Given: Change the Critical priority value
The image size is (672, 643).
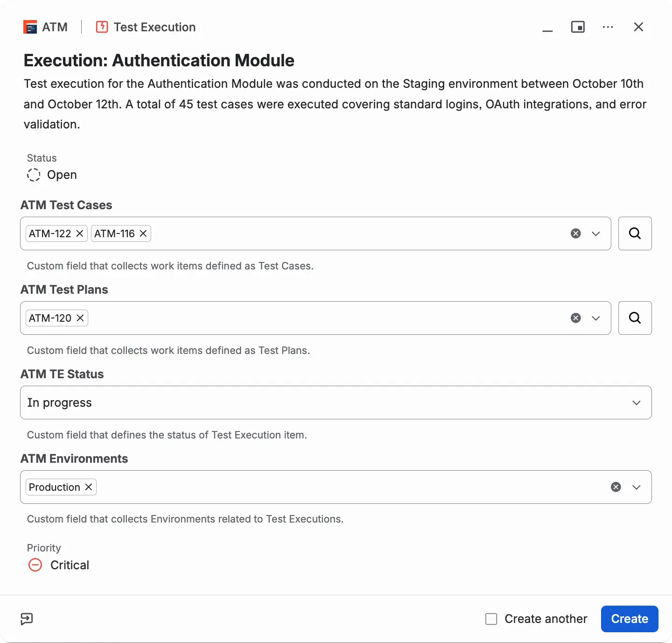Looking at the screenshot, I should click(x=70, y=565).
